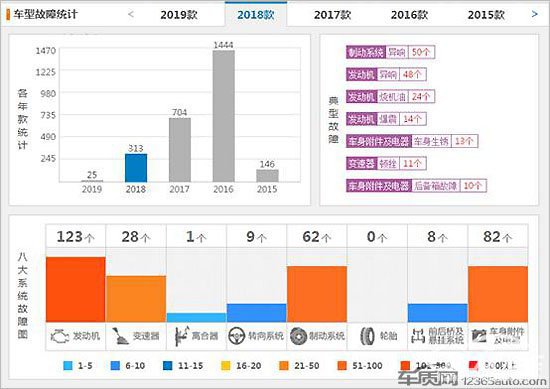Open the 2015款 tab
This screenshot has width=550, height=389.
(x=486, y=15)
